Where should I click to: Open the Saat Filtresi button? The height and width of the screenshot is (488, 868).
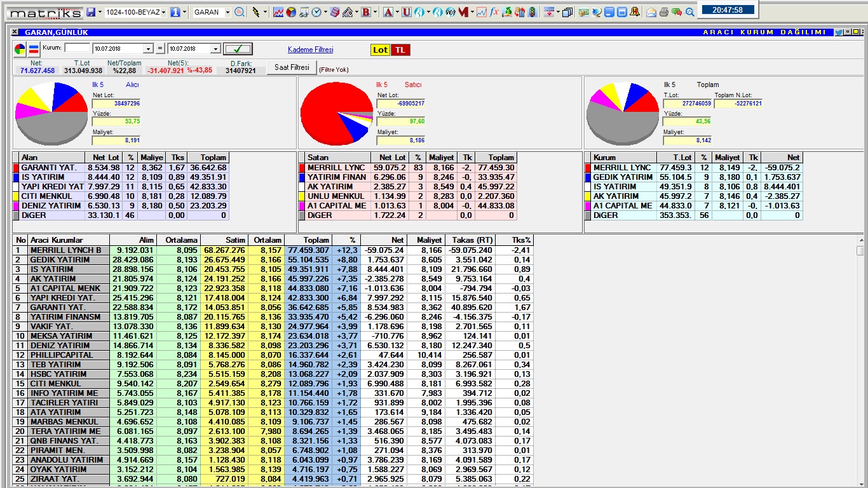292,67
